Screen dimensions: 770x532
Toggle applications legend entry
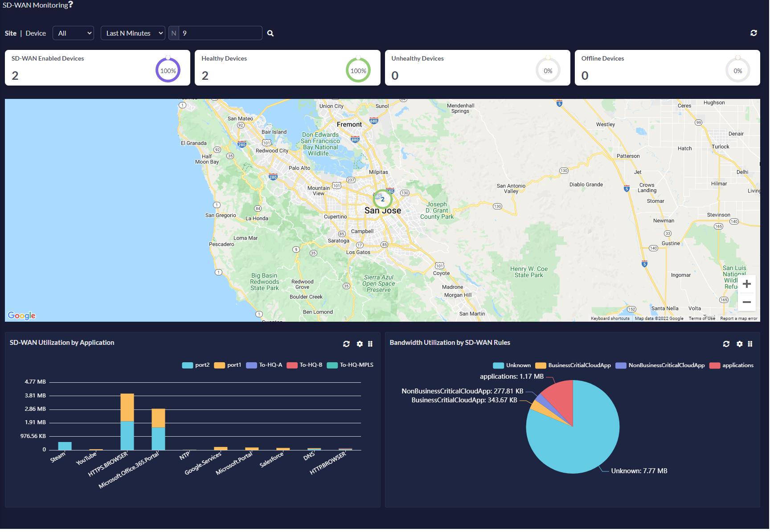[732, 366]
